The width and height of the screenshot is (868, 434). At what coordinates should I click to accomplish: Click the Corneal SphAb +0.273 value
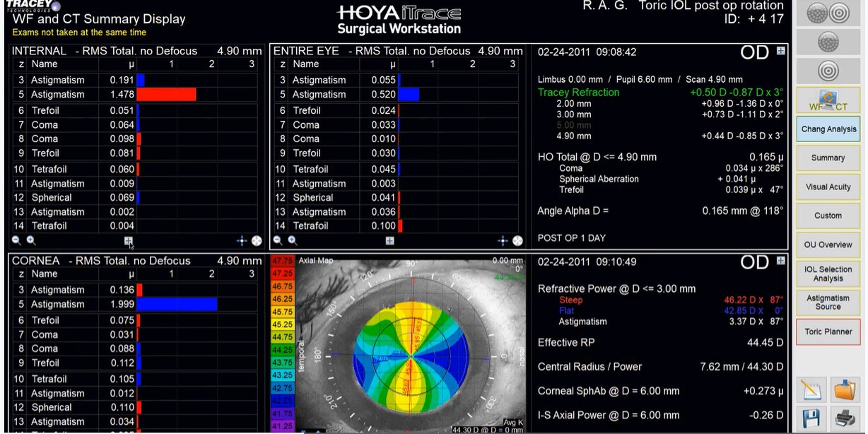tap(763, 391)
